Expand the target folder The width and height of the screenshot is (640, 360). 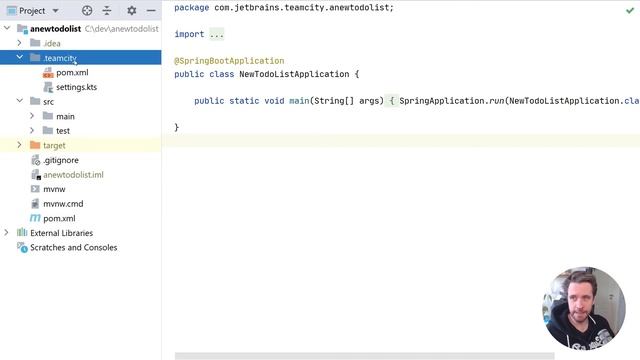19,144
